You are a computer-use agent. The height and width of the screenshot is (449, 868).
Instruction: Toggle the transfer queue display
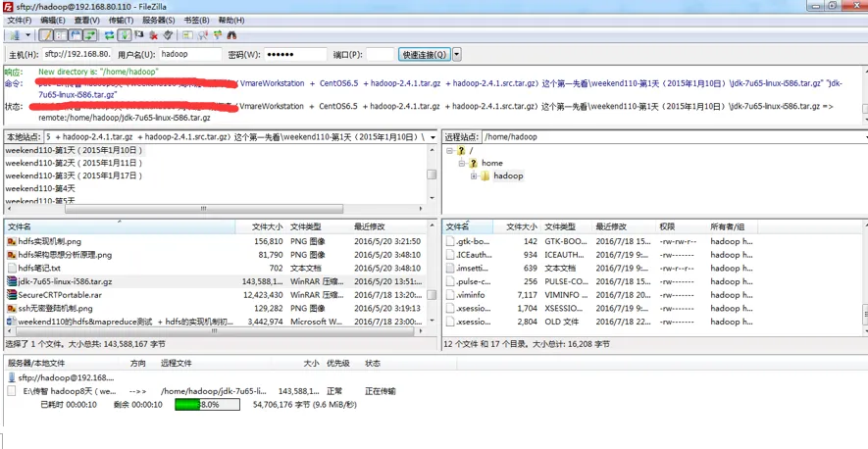pyautogui.click(x=89, y=35)
